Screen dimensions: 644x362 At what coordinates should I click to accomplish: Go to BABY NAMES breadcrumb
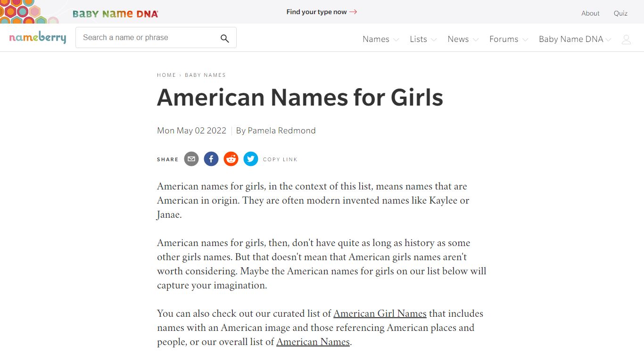[x=205, y=75]
